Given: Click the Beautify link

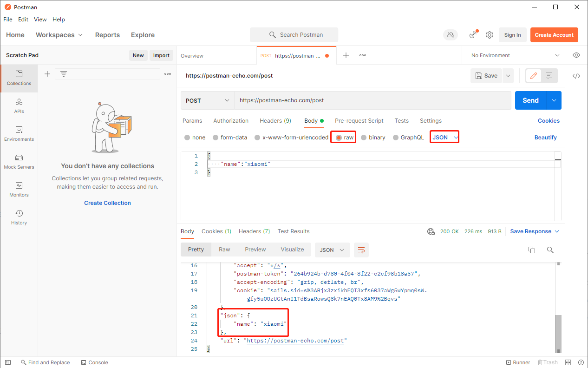Looking at the screenshot, I should pos(546,138).
